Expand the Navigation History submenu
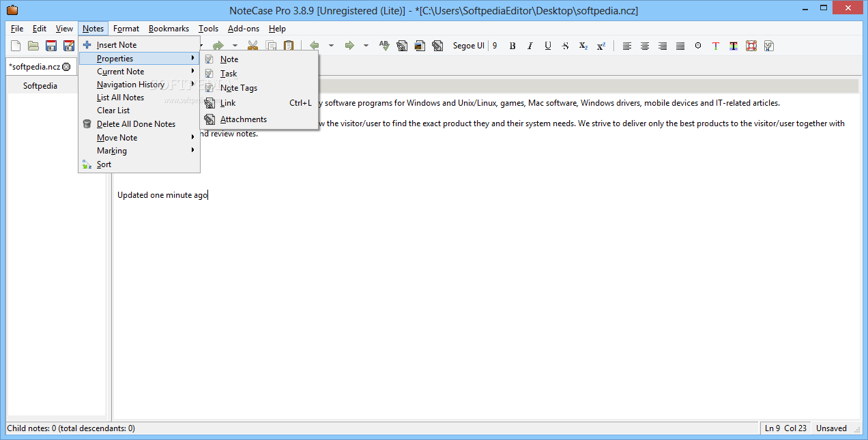The width and height of the screenshot is (868, 440). 139,85
